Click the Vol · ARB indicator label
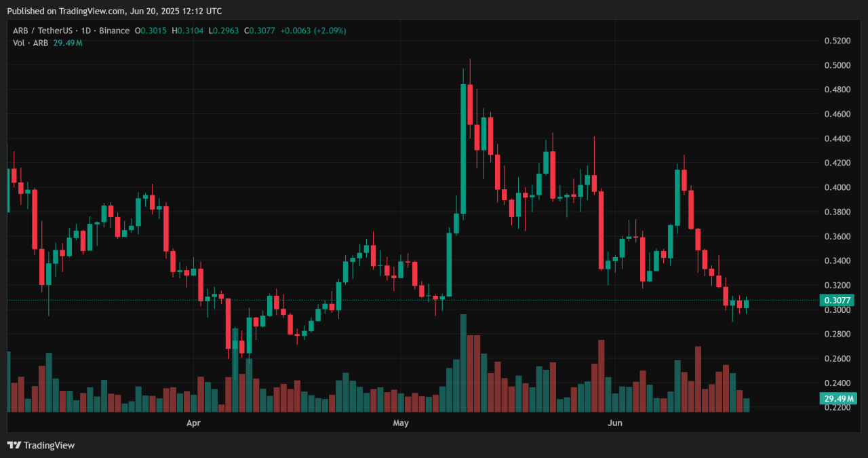Image resolution: width=868 pixels, height=458 pixels. pyautogui.click(x=31, y=43)
